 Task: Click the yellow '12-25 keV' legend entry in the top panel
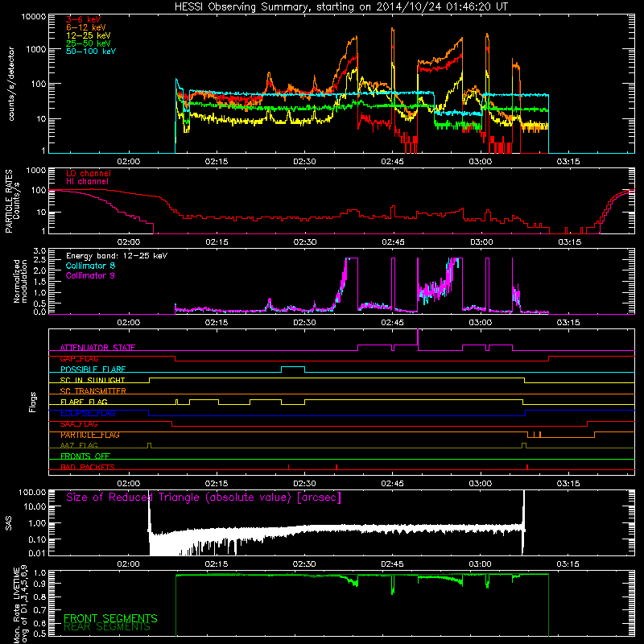click(89, 35)
